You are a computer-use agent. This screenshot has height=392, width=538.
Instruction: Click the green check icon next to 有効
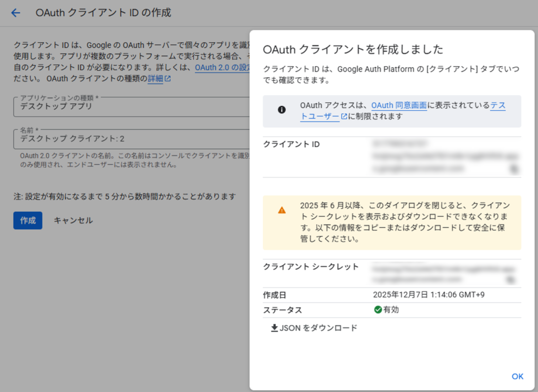[x=378, y=310]
